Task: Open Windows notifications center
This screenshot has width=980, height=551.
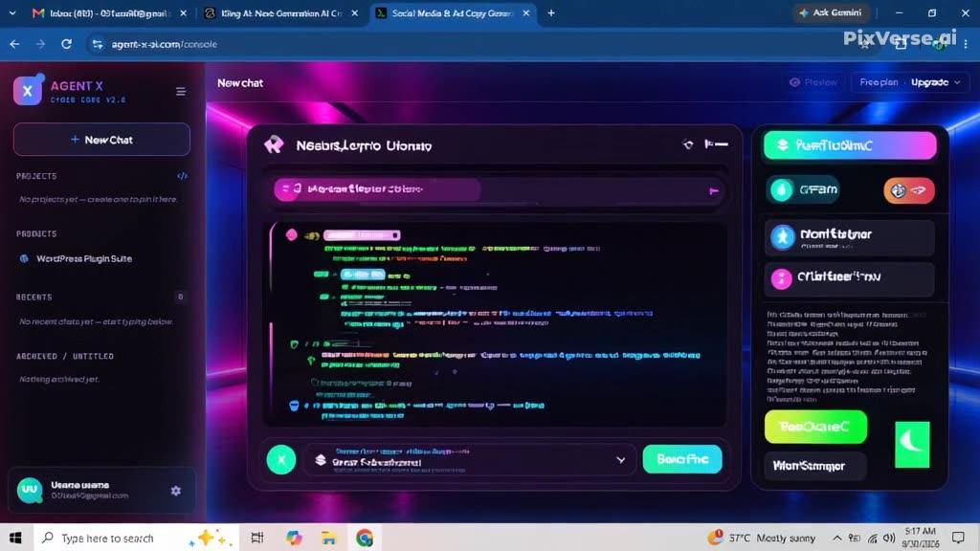Action: [x=957, y=538]
